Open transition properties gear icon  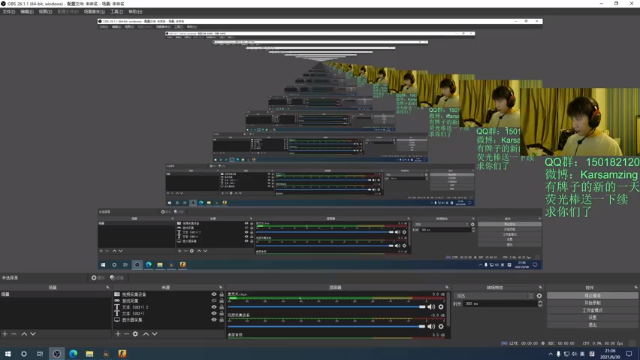click(x=540, y=296)
